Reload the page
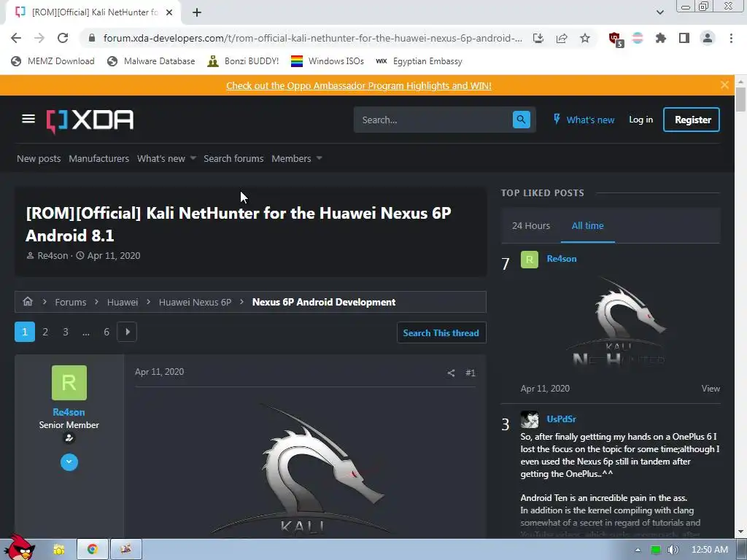This screenshot has width=747, height=560. pos(63,38)
